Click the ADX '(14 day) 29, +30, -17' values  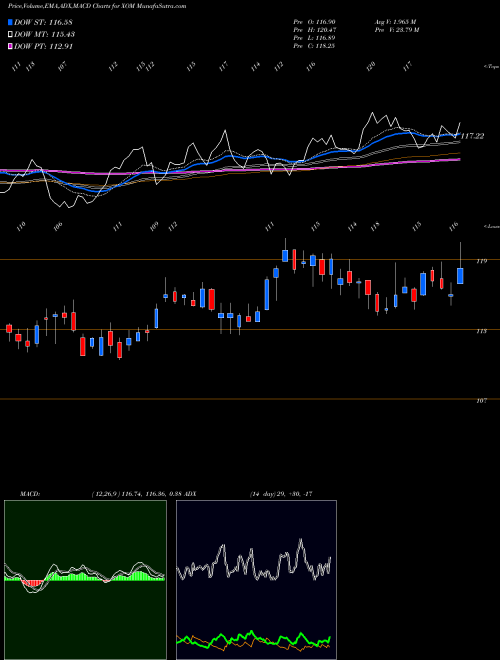click(280, 494)
